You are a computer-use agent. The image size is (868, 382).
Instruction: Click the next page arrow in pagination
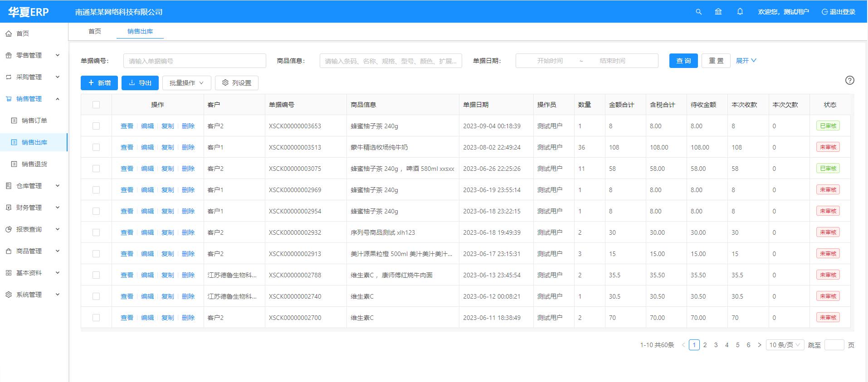(x=760, y=345)
